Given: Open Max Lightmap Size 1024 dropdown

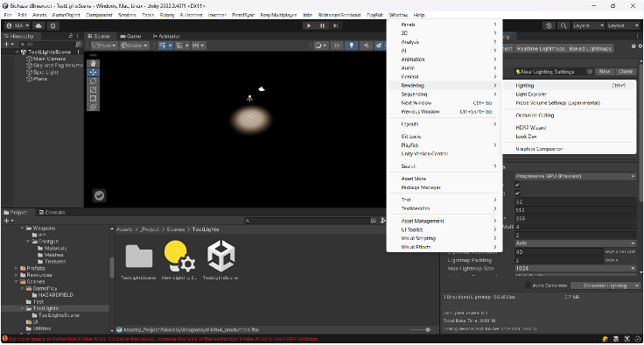Looking at the screenshot, I should (x=575, y=269).
